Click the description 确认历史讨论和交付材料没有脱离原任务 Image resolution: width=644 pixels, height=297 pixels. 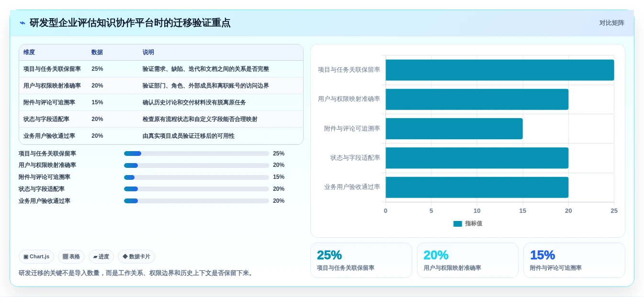tap(194, 102)
